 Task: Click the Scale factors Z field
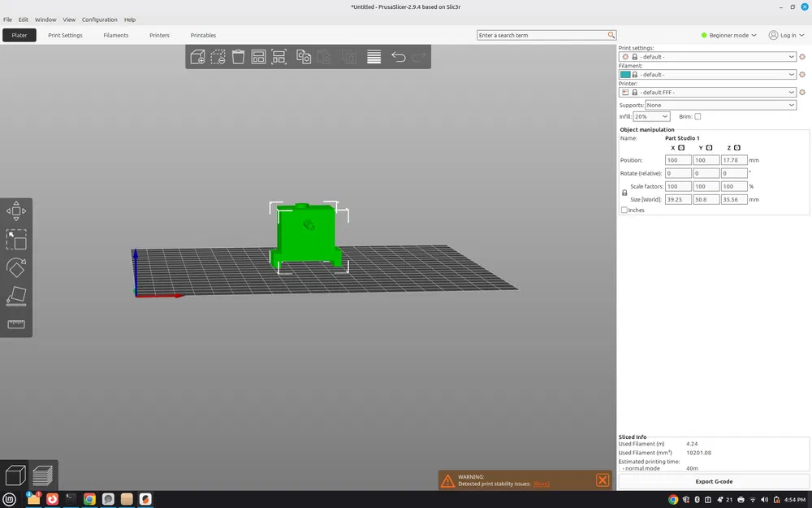click(x=734, y=187)
